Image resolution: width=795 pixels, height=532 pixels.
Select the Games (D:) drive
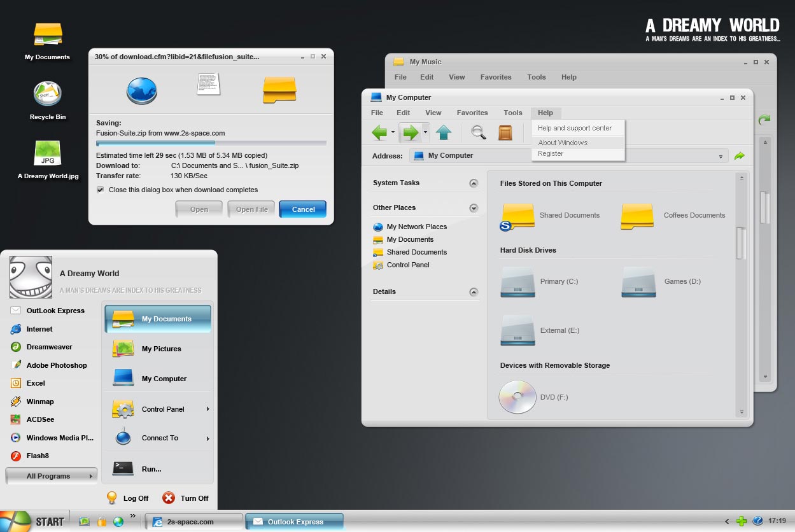[x=638, y=282]
